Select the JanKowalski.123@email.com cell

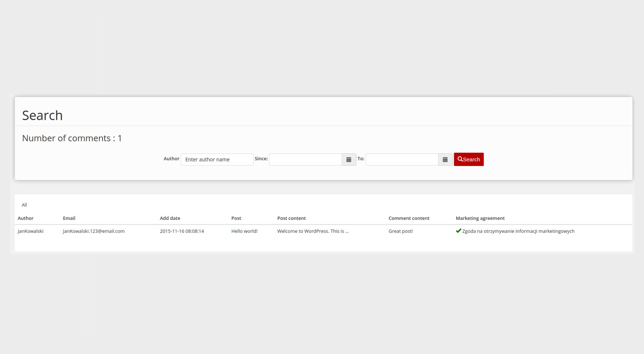pyautogui.click(x=94, y=231)
